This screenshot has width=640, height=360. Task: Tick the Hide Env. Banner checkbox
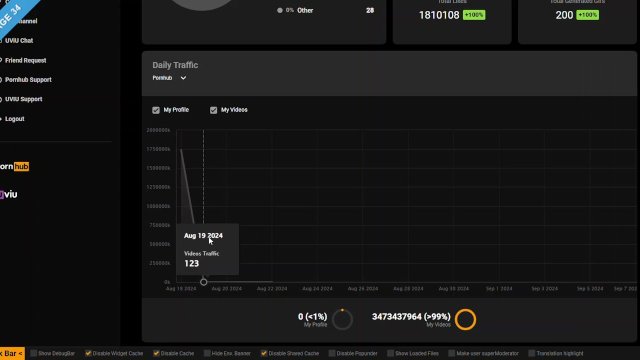tap(207, 353)
